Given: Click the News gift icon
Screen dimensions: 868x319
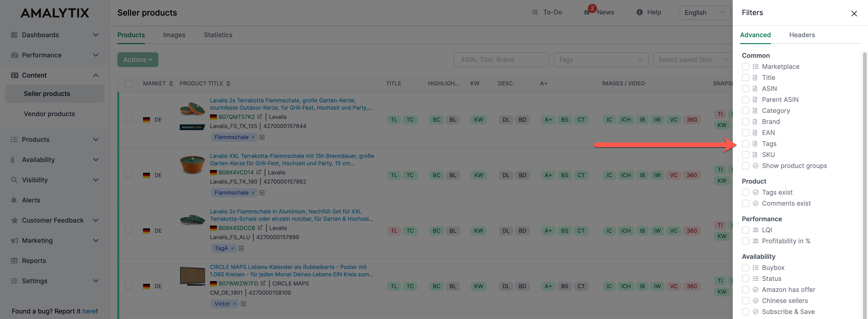Looking at the screenshot, I should pyautogui.click(x=587, y=12).
